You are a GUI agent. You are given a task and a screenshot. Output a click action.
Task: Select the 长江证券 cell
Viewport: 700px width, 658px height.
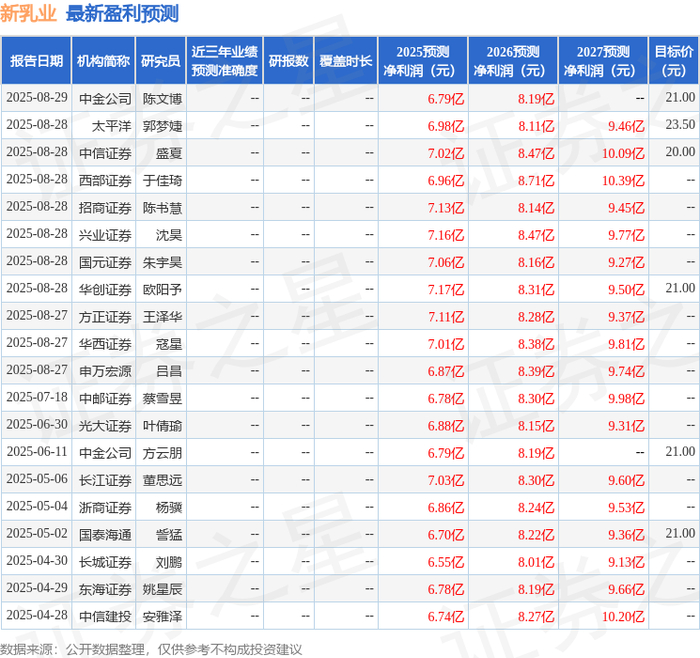pyautogui.click(x=105, y=480)
